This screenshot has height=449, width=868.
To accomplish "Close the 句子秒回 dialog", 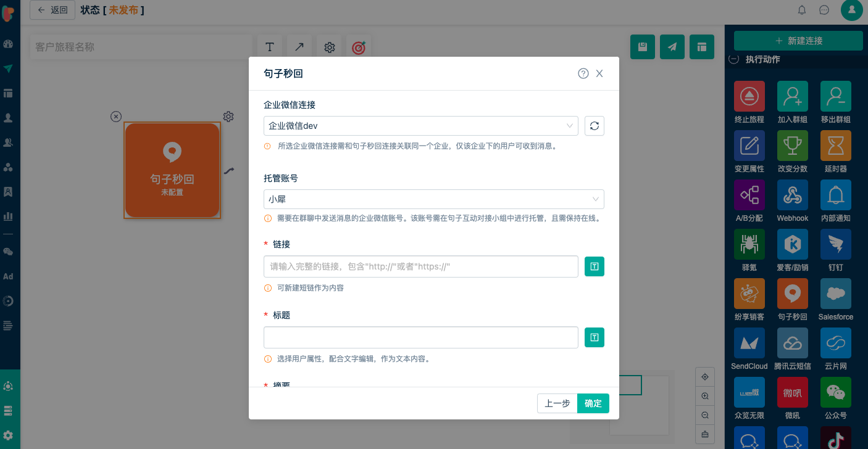I will pos(599,73).
